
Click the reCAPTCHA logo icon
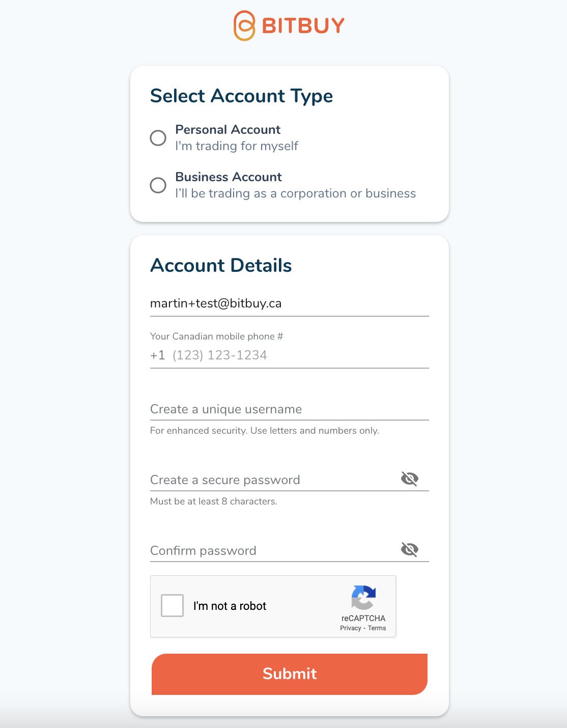[363, 597]
